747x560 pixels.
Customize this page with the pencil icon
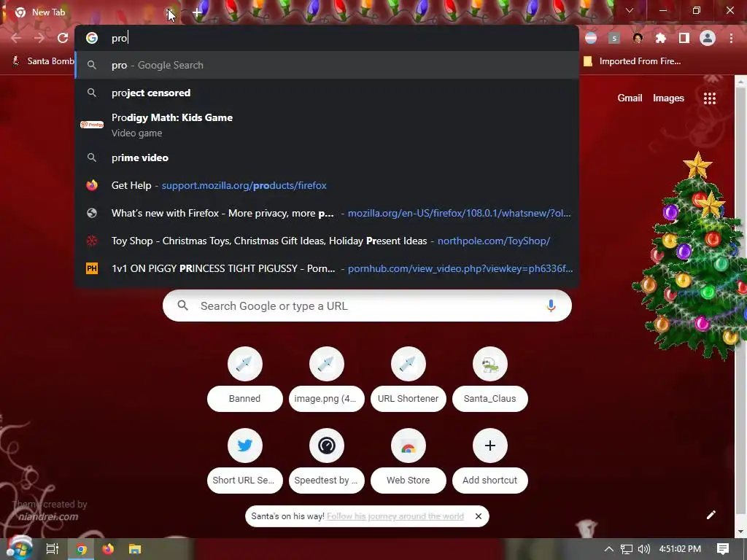pyautogui.click(x=711, y=515)
